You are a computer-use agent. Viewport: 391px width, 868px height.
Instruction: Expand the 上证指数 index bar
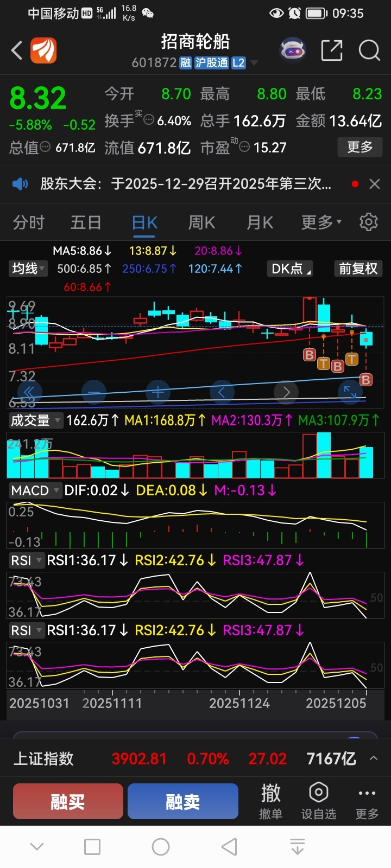click(x=374, y=758)
